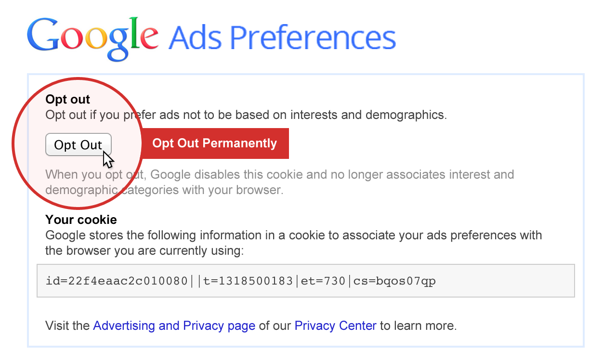Click the sentence about interests and demographics
Viewport: 603px width, 364px height.
pos(246,116)
